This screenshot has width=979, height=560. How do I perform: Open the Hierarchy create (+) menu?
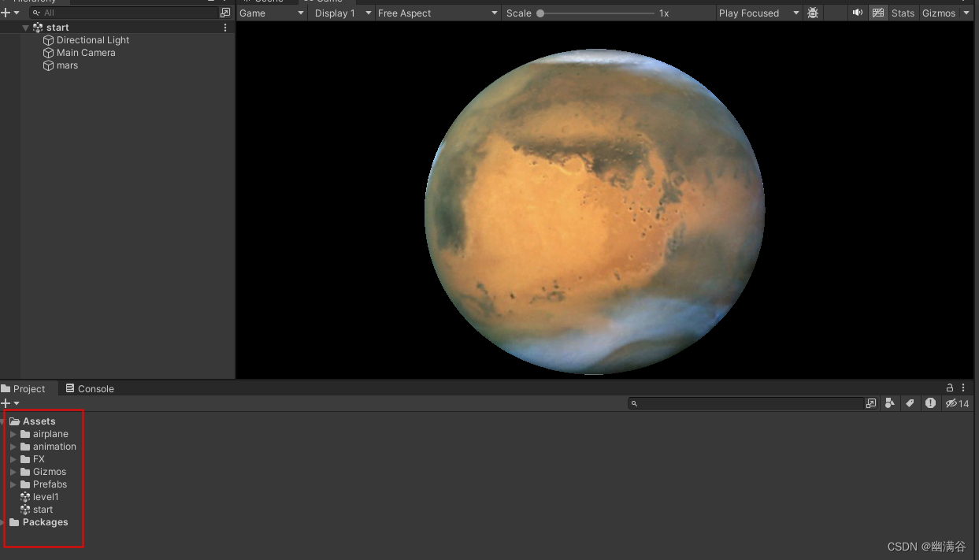(x=6, y=13)
